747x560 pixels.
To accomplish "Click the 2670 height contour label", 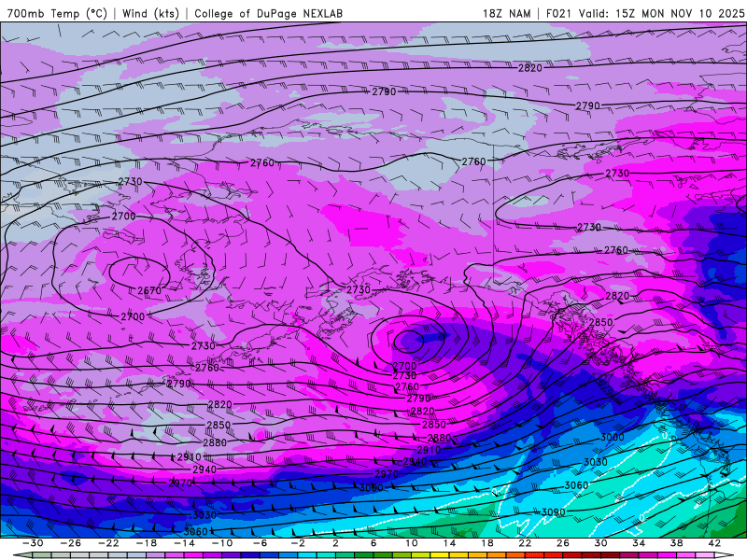I will (x=149, y=290).
